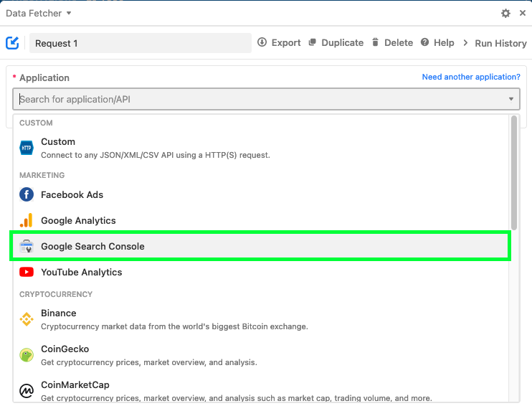The height and width of the screenshot is (411, 532).
Task: Select Binance from the list
Action: tap(260, 319)
